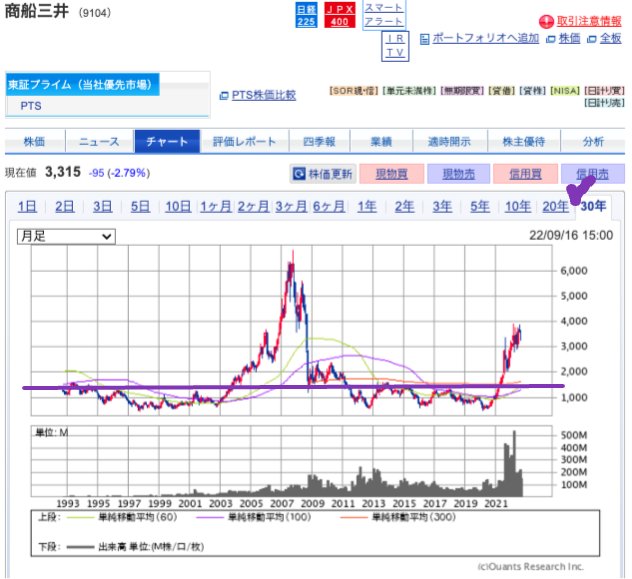632x579 pixels.
Task: Click the 22/09/16 15:00 timestamp
Action: [x=571, y=235]
